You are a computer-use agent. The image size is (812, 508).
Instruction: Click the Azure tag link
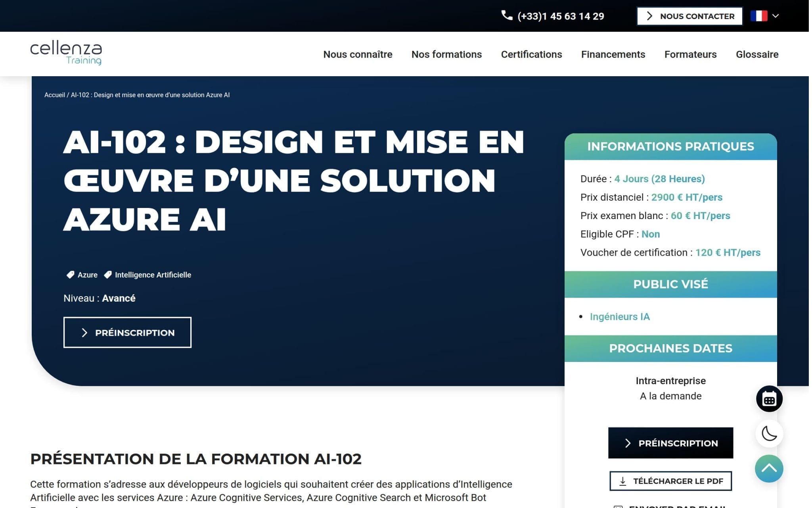click(x=87, y=275)
